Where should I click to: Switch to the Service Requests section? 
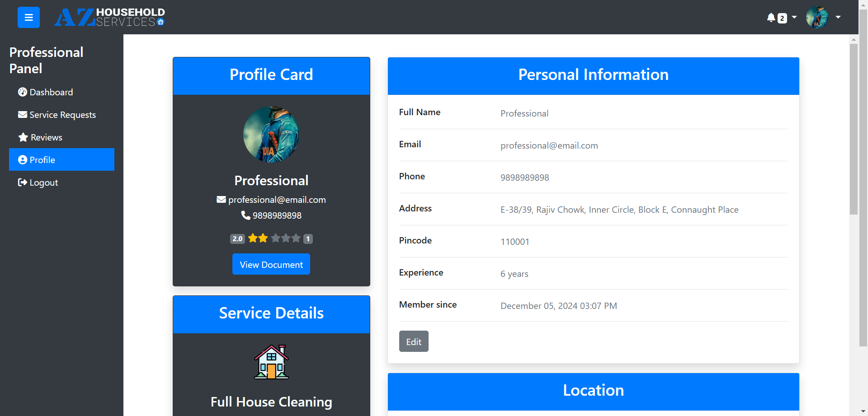(62, 114)
